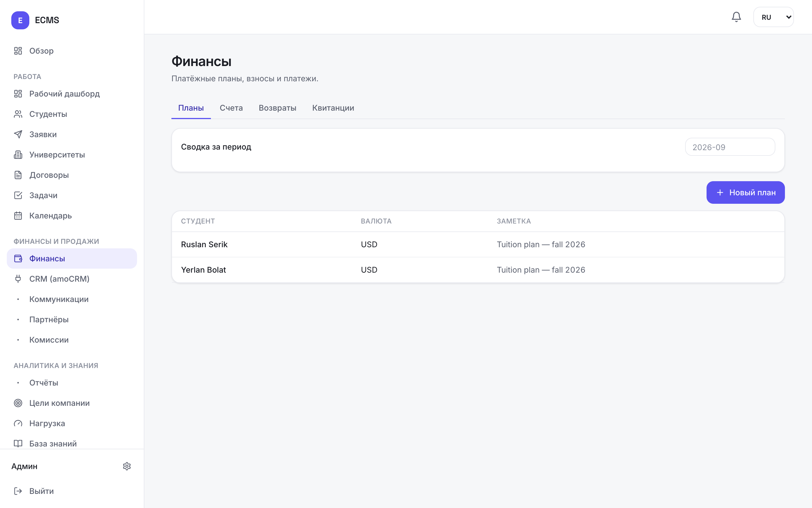Click the Заявки paper-plane icon
812x508 pixels.
click(x=18, y=134)
